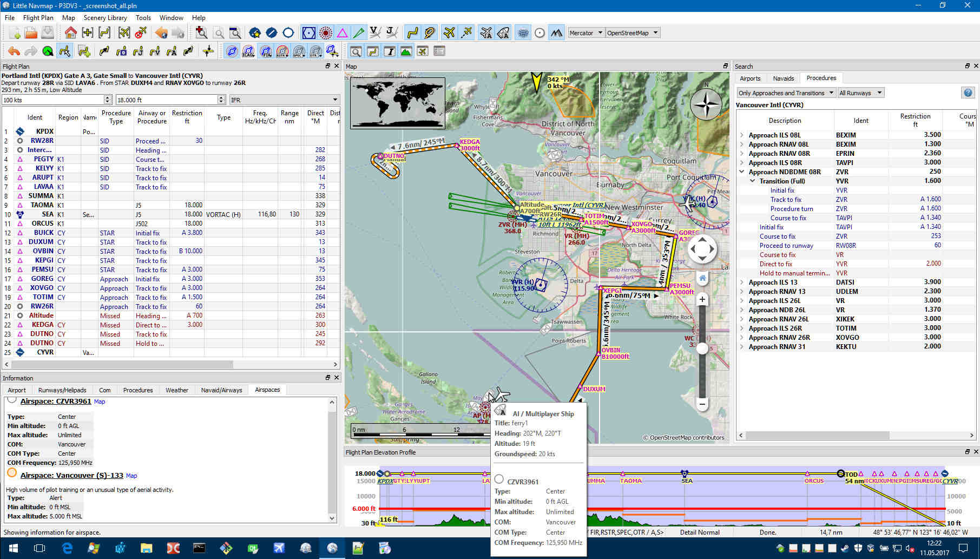This screenshot has height=559, width=980.
Task: Click the map home button on navigator
Action: tap(702, 278)
